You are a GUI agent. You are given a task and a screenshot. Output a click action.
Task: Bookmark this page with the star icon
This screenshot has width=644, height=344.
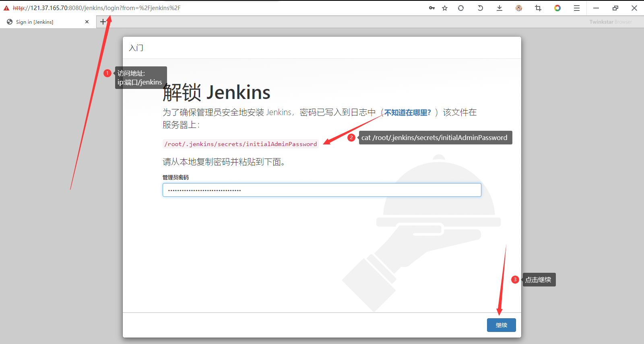click(445, 8)
